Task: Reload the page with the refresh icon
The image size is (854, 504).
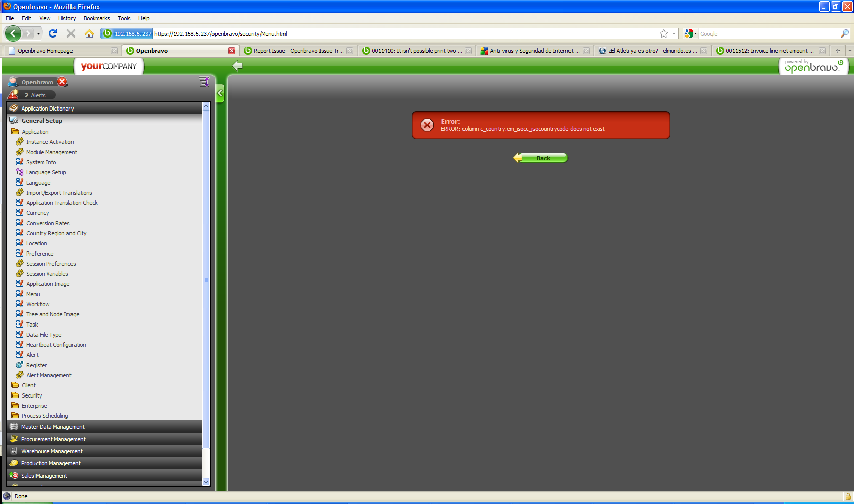Action: [x=53, y=33]
